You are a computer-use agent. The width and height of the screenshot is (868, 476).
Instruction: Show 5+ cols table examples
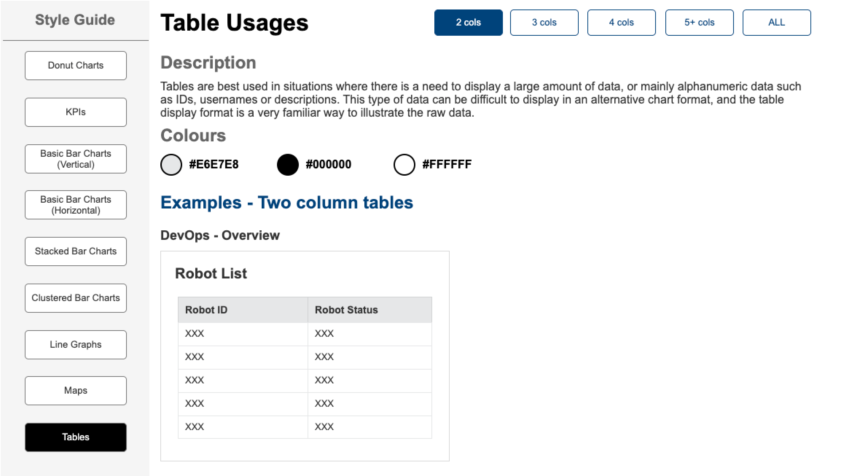[700, 23]
